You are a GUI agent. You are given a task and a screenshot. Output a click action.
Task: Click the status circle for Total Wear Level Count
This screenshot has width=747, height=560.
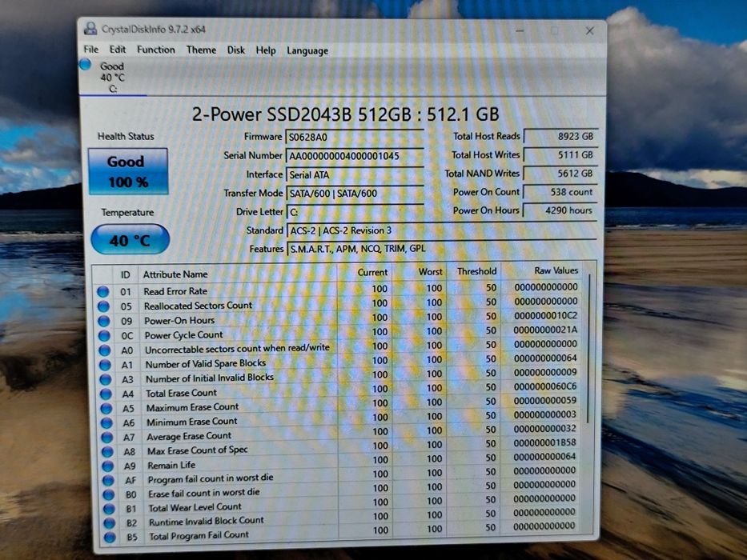[x=110, y=509]
